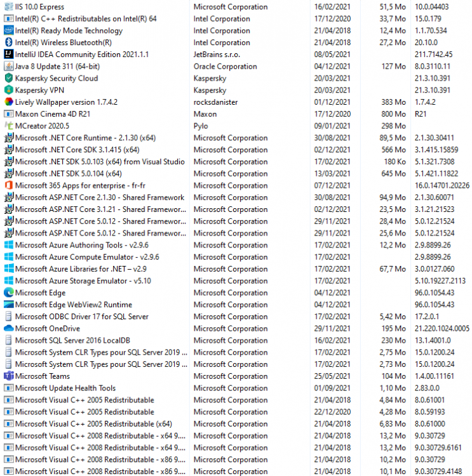Click install date 09/01/2021 for MCreator
472x476 pixels.
tap(332, 126)
